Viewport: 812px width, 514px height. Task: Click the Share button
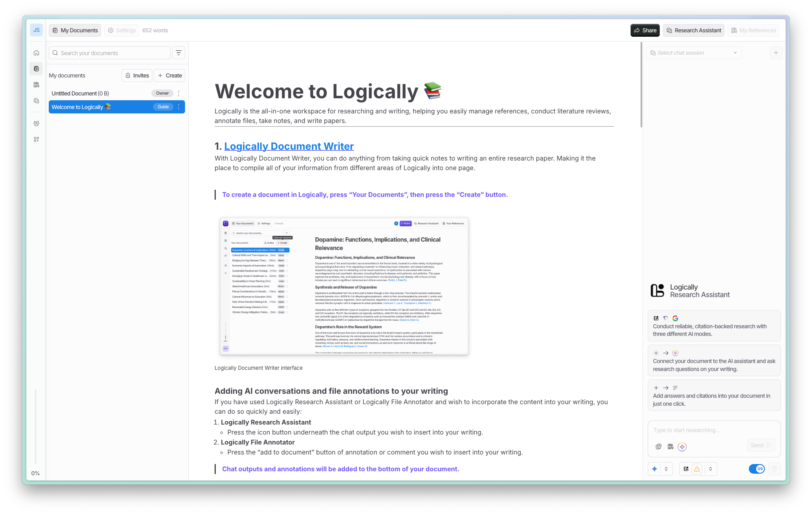[645, 30]
